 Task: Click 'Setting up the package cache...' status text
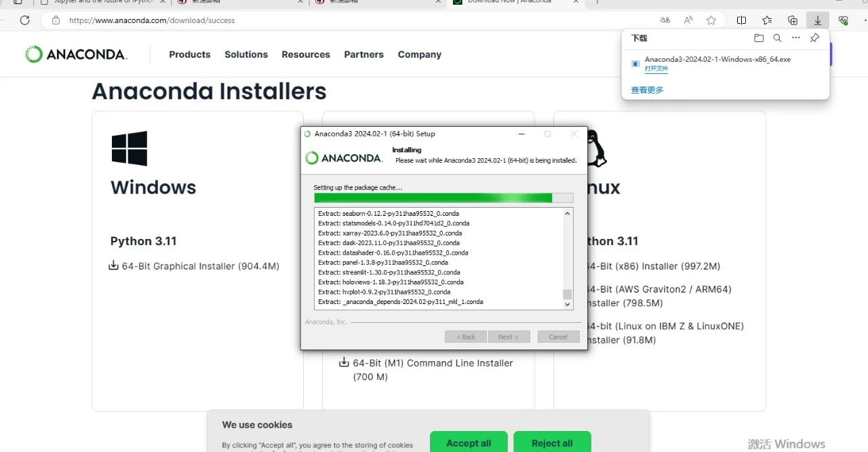tap(357, 187)
